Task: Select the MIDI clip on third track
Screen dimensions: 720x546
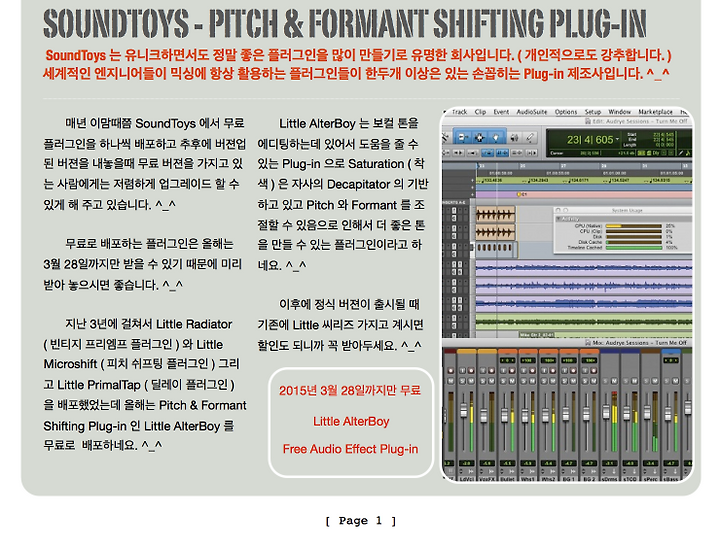Action: pos(497,249)
